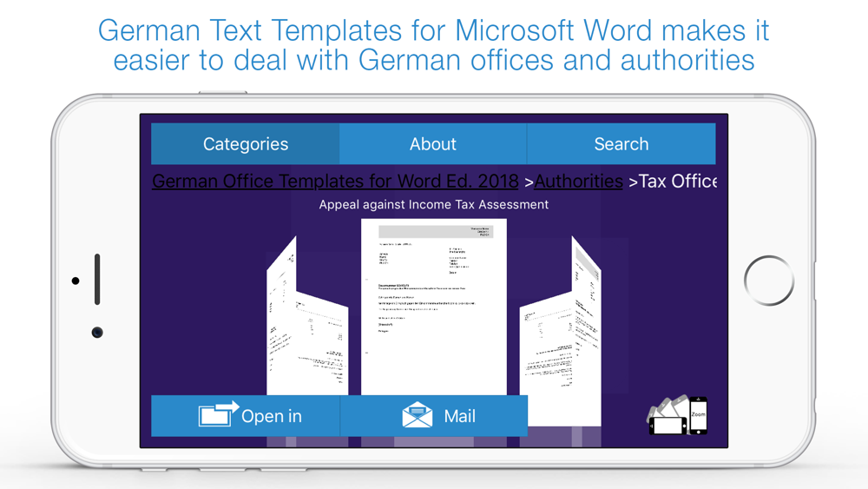Click the Open in button
868x489 pixels.
click(x=246, y=416)
